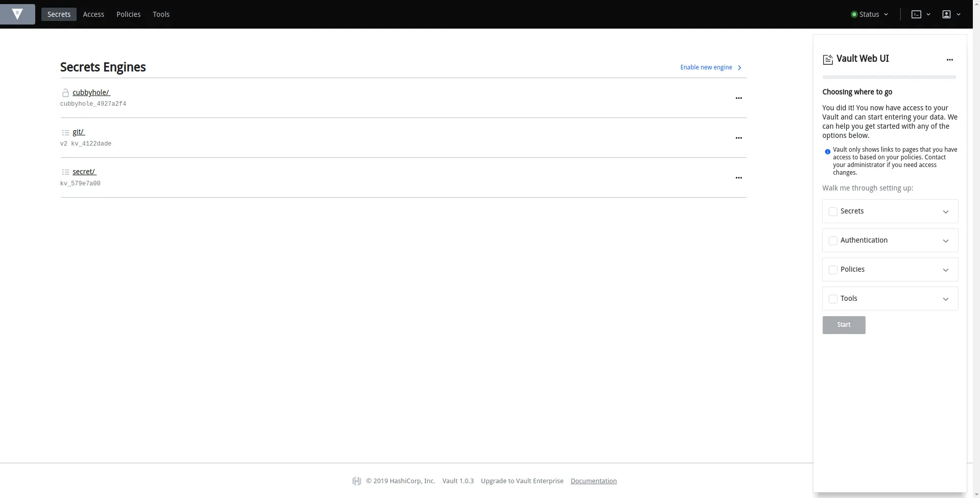This screenshot has height=498, width=980.
Task: Expand the Status dropdown
Action: (x=869, y=14)
